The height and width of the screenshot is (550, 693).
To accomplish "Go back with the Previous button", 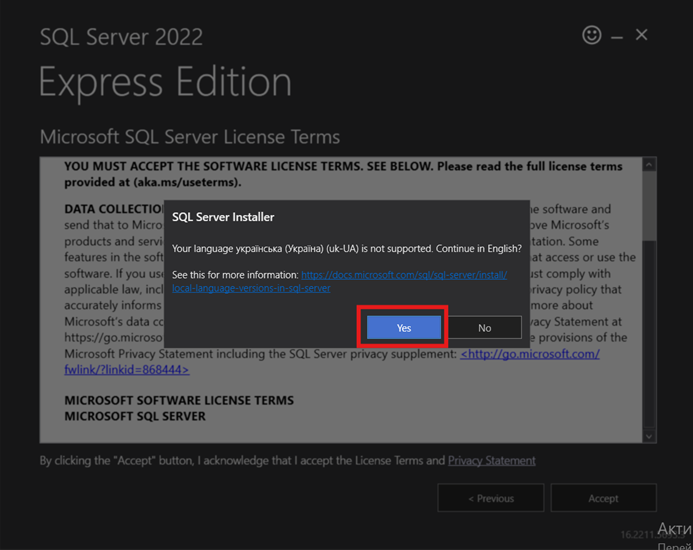I will coord(491,498).
